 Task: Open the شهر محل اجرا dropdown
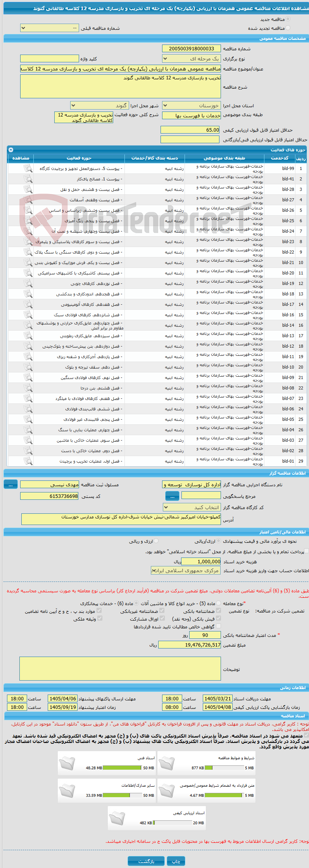(99, 105)
